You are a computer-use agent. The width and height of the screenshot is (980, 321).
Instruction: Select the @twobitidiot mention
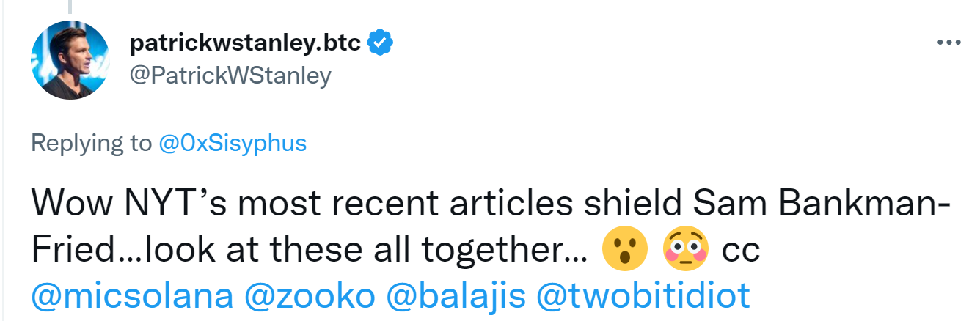click(x=643, y=295)
